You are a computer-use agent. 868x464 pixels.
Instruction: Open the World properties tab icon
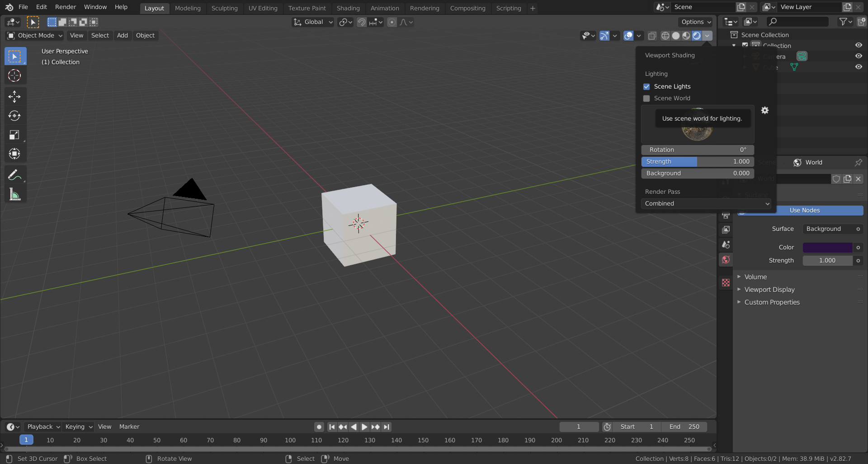tap(726, 259)
